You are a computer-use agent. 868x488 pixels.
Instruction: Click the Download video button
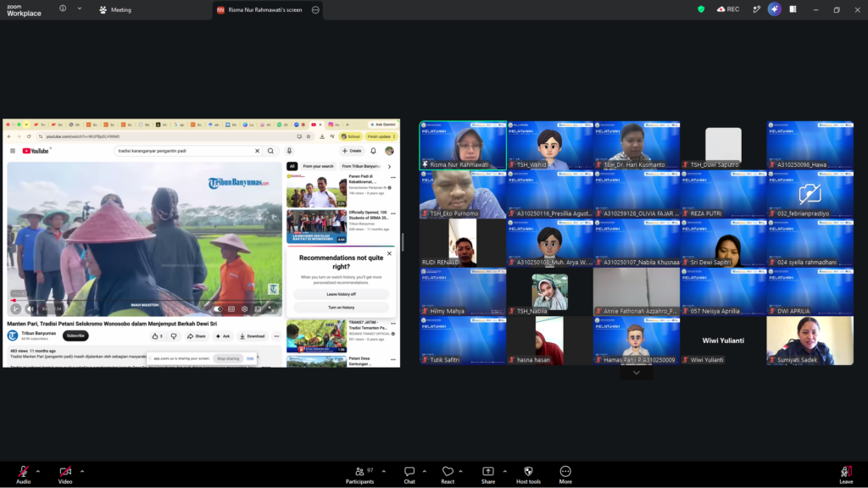253,335
